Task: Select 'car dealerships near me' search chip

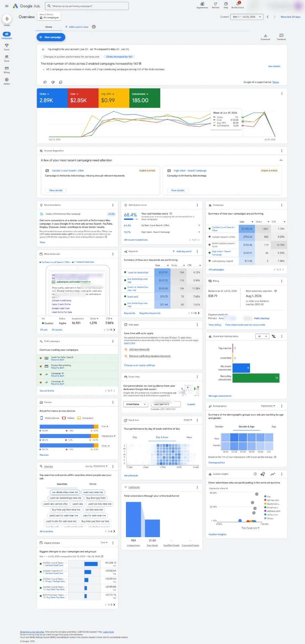Action: tap(65, 492)
